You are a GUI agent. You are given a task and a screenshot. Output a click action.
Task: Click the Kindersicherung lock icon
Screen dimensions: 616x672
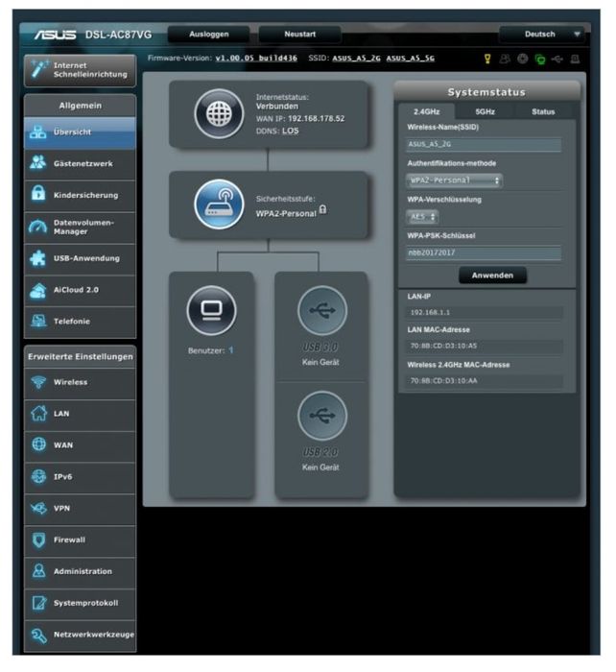pos(38,194)
